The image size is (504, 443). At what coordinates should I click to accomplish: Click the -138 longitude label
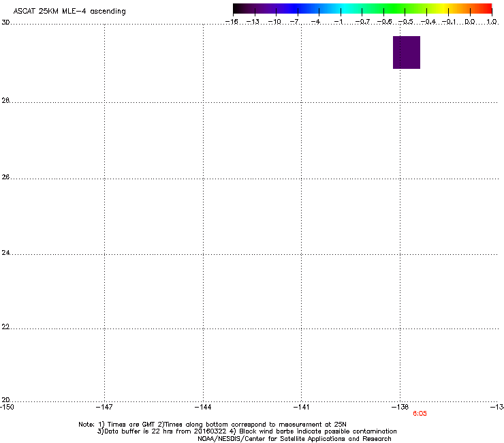point(400,407)
